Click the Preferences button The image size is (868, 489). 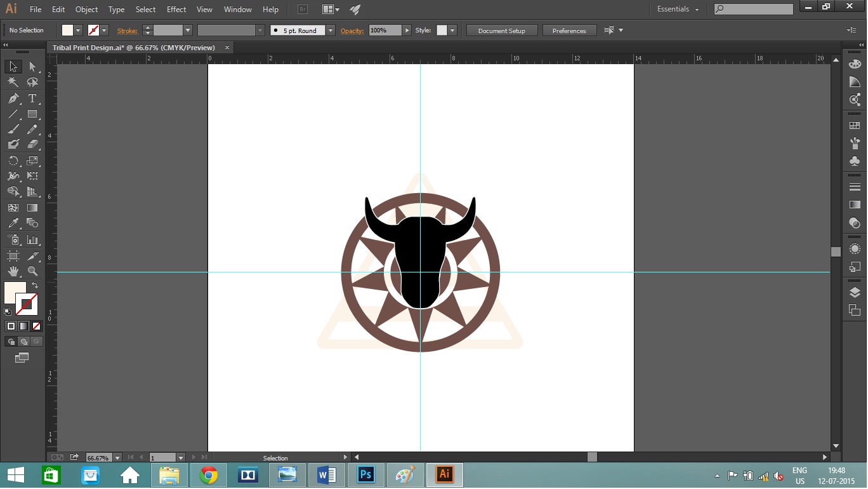click(x=569, y=30)
